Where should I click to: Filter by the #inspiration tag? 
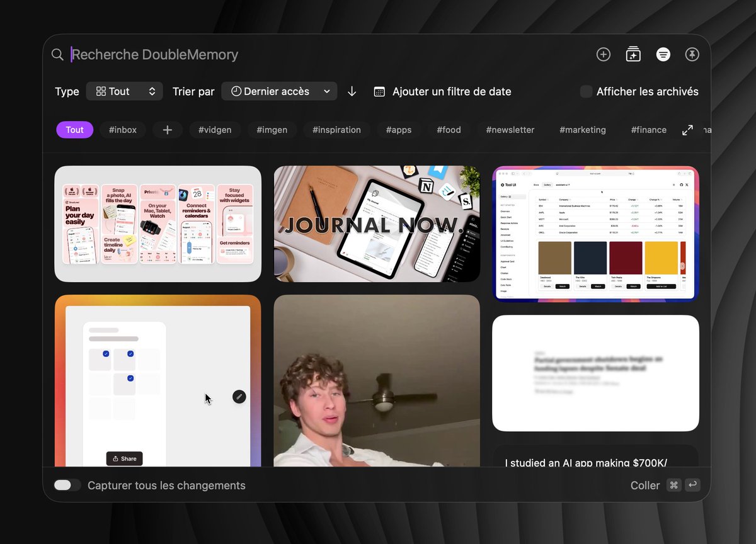click(x=336, y=130)
